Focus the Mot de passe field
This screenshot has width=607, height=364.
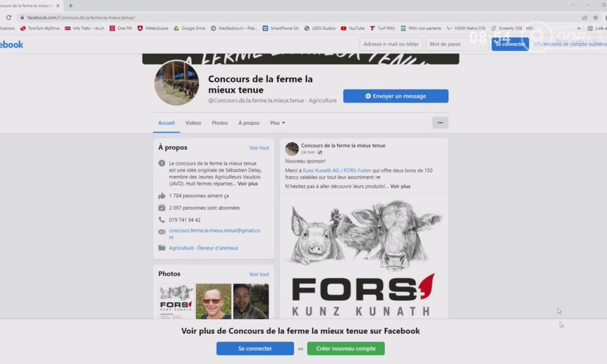tap(457, 44)
